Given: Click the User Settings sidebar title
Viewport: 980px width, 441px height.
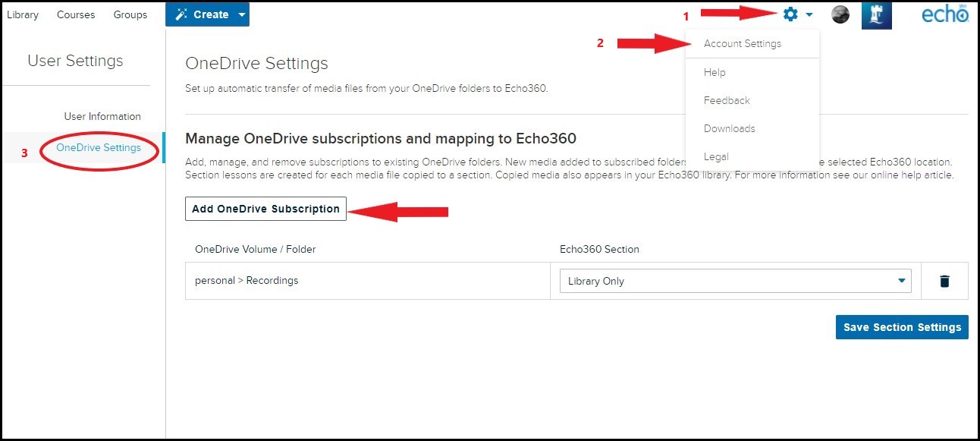Looking at the screenshot, I should [x=75, y=61].
